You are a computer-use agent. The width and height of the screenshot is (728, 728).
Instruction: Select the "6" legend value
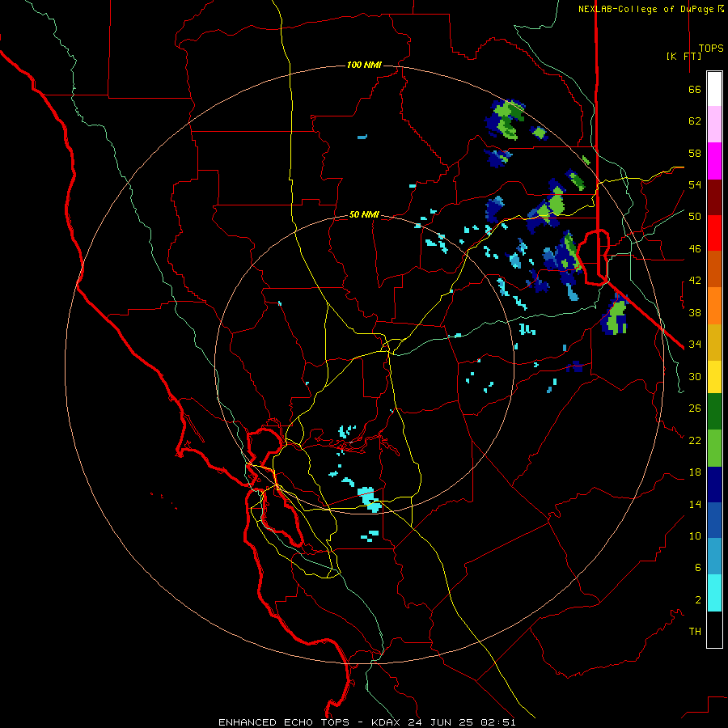coord(698,568)
